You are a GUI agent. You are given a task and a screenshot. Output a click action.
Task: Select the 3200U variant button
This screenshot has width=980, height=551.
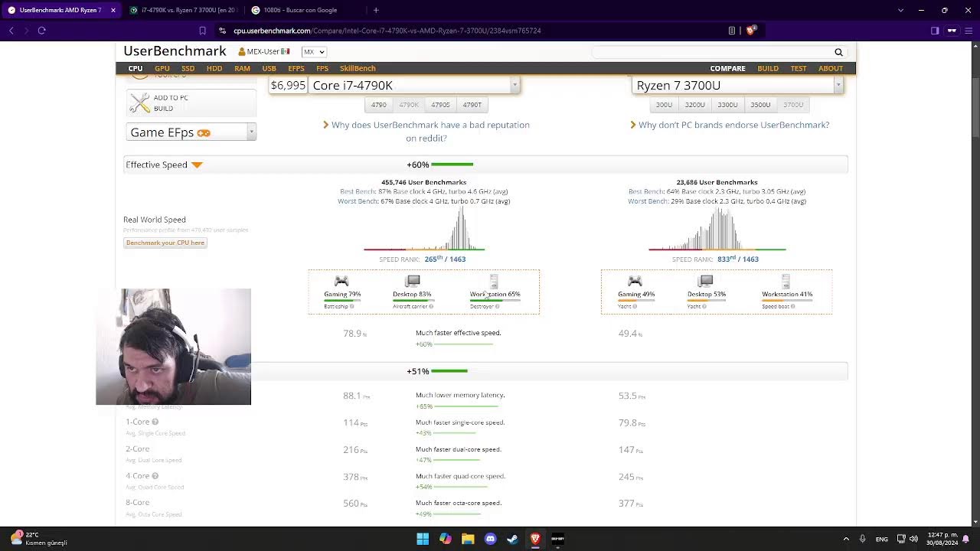pyautogui.click(x=695, y=105)
